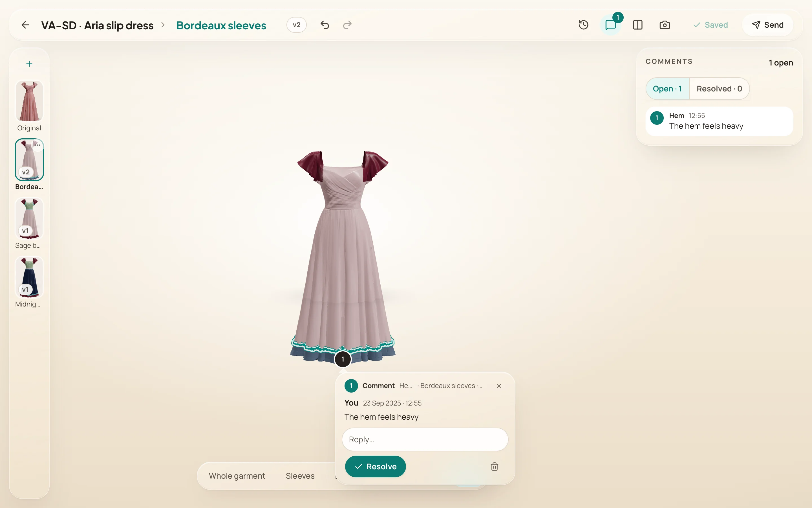This screenshot has height=508, width=812.
Task: Focus the Reply input field
Action: point(425,439)
